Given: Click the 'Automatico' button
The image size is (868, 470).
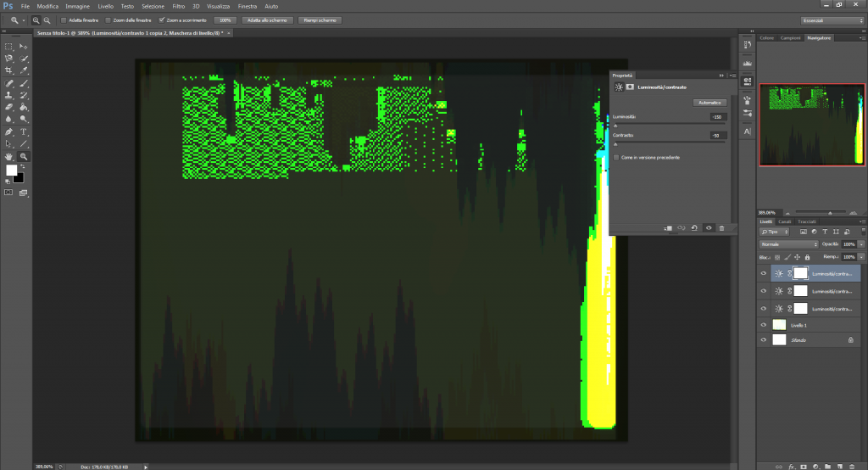Looking at the screenshot, I should point(709,103).
